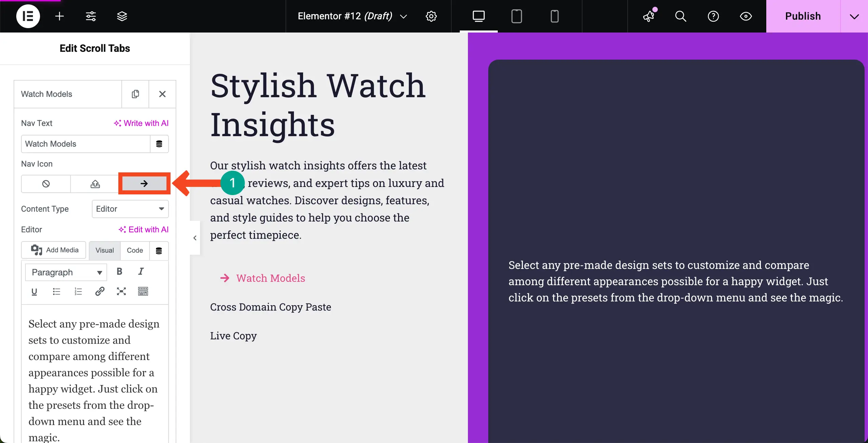Open page settings gear icon
This screenshot has height=443, width=868.
click(431, 16)
